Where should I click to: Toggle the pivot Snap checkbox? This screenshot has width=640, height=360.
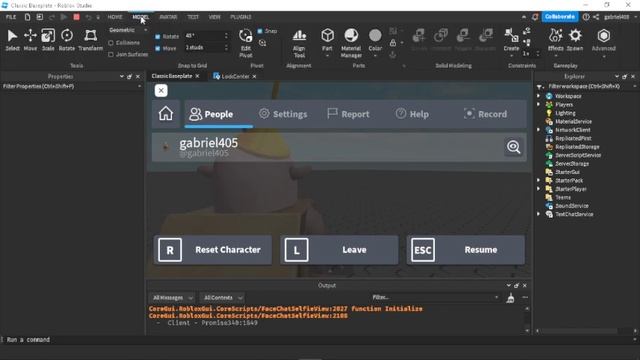(260, 31)
